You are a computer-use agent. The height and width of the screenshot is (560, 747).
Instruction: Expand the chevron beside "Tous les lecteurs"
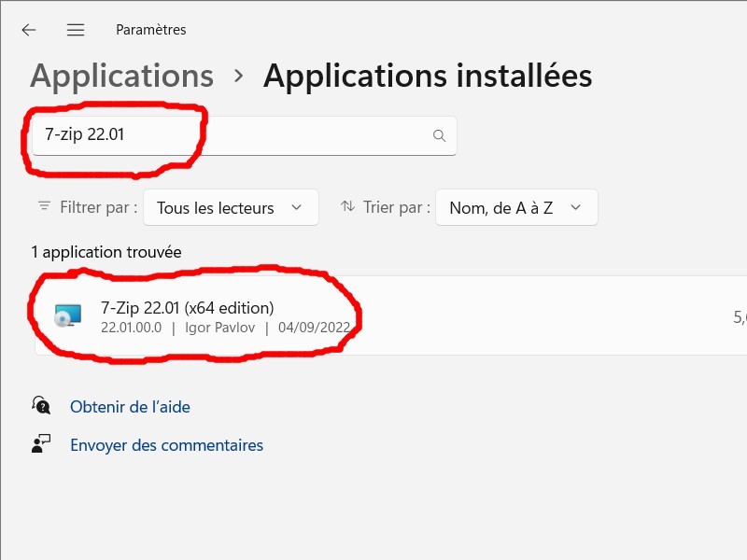[x=296, y=207]
